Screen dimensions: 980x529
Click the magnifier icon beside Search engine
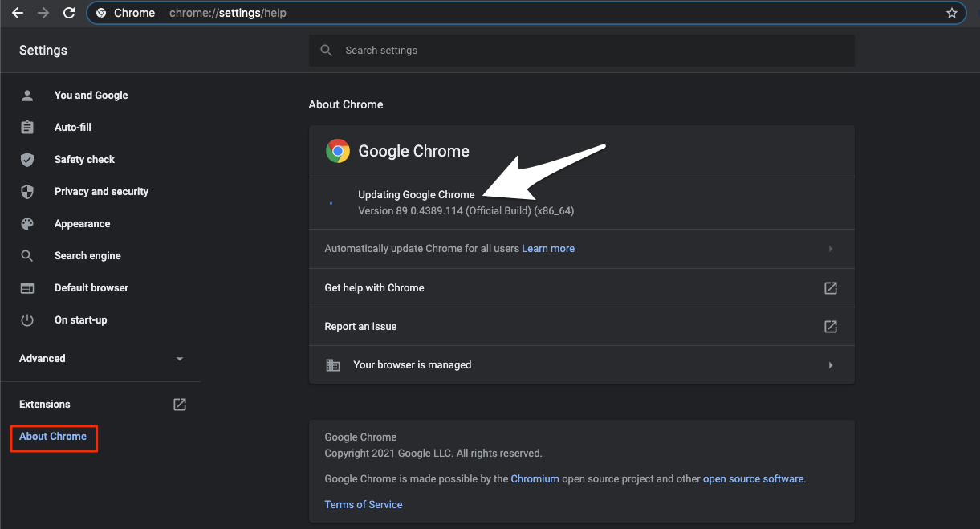27,256
